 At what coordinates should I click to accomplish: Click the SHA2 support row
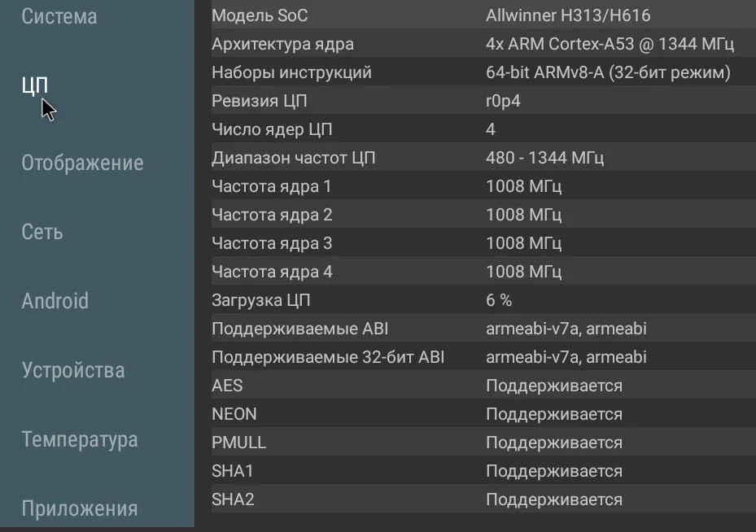tap(477, 499)
